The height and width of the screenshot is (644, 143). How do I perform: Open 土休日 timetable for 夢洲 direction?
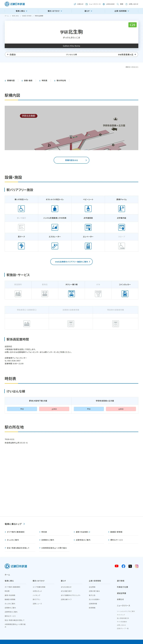(54, 409)
